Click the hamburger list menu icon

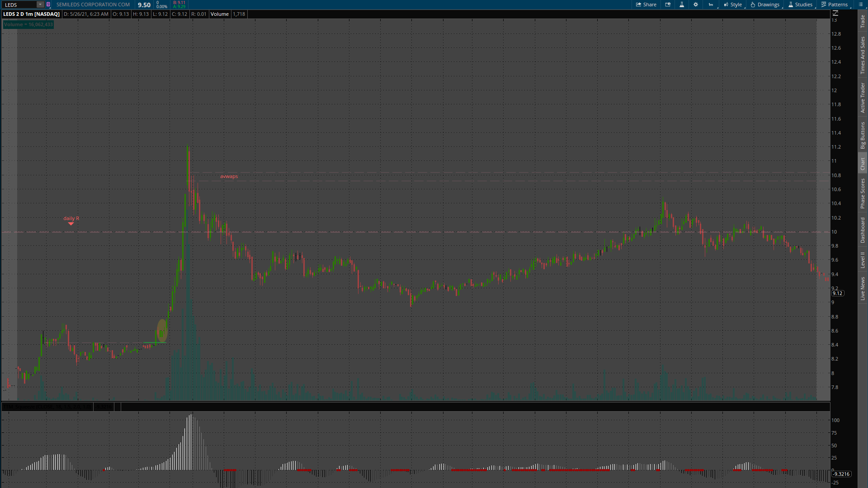point(861,5)
